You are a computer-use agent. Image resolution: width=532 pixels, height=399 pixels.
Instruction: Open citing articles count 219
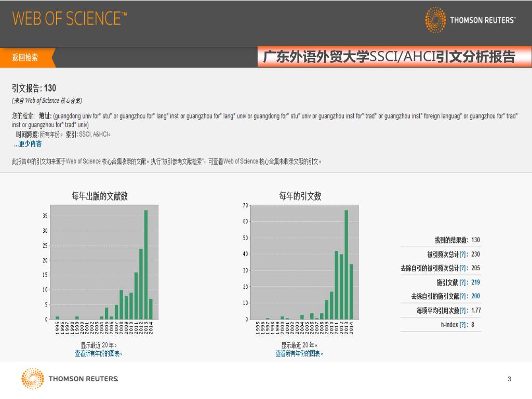coord(476,282)
